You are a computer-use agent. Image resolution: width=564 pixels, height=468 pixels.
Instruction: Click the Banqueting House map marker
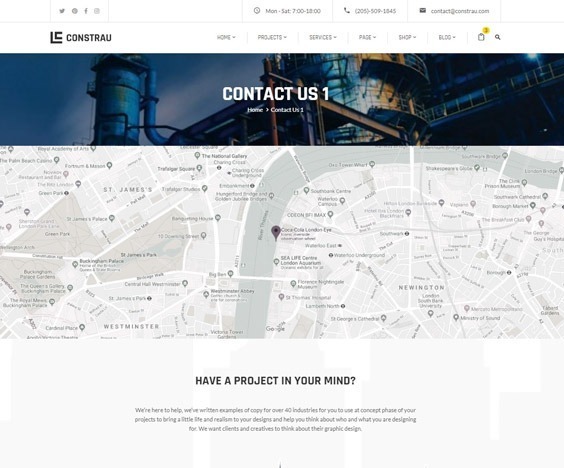pyautogui.click(x=218, y=218)
